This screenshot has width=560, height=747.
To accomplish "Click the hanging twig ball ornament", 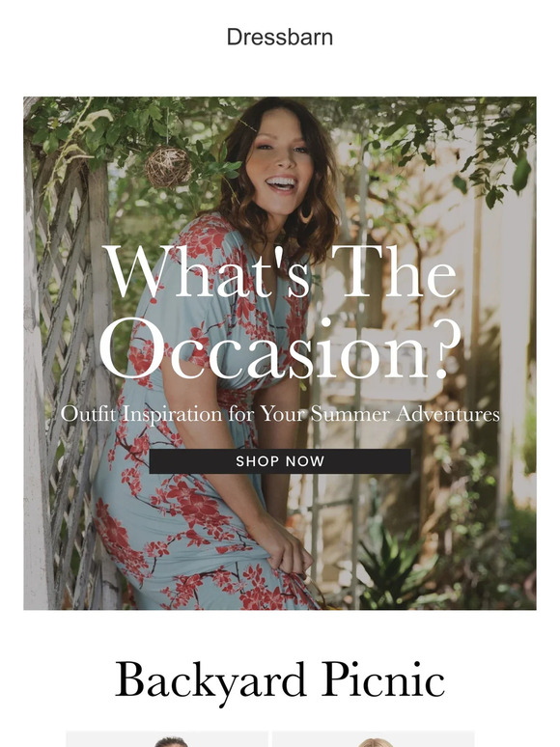I will (x=168, y=167).
